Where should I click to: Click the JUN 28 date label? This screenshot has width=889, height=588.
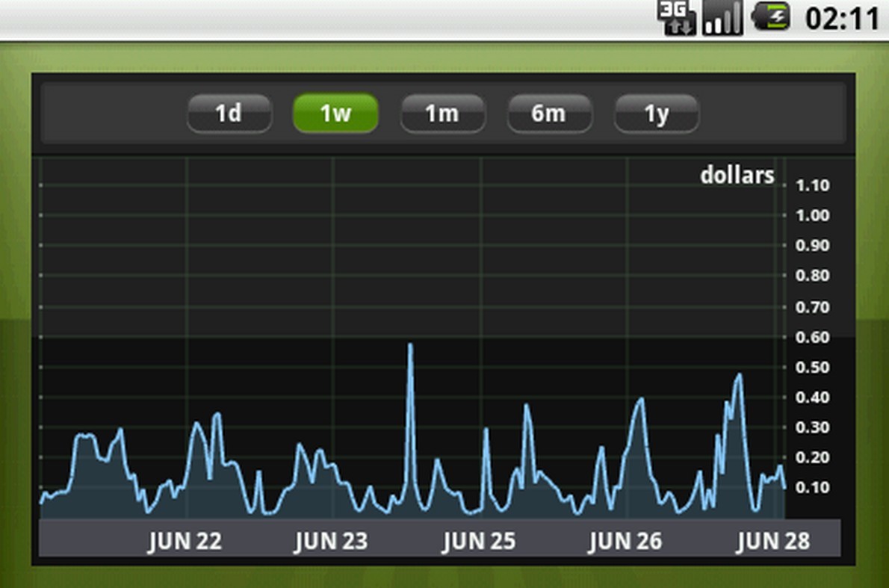click(x=772, y=541)
